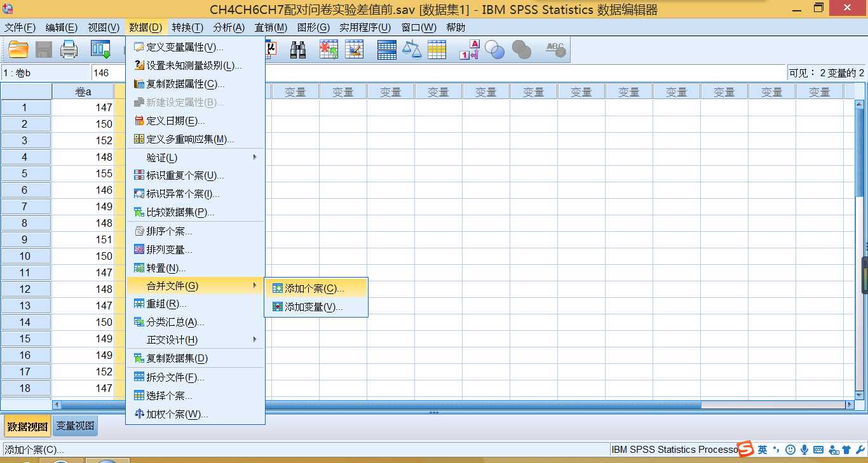Screen dimensions: 868x463
Task: Select 拆分文件(F)... menu entry
Action: click(195, 377)
